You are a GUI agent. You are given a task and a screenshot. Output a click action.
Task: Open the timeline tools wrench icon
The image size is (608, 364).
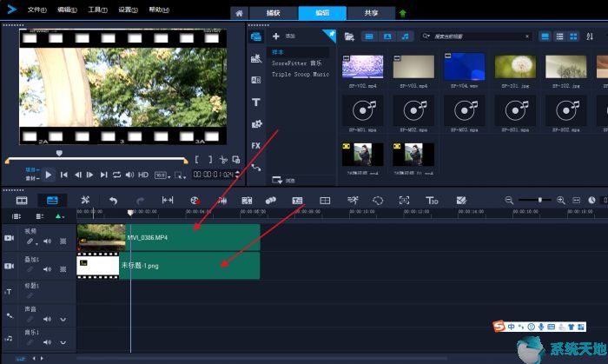[85, 200]
